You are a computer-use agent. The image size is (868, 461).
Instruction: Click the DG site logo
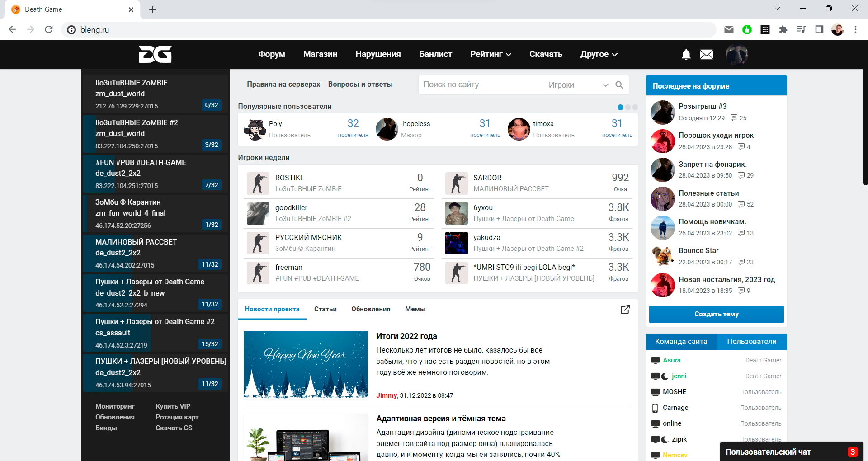pyautogui.click(x=155, y=54)
